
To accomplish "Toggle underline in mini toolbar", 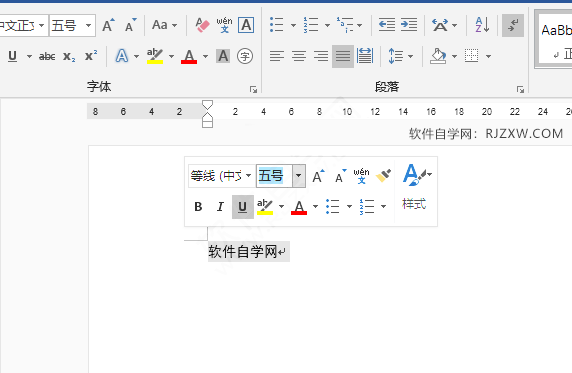I will 243,207.
